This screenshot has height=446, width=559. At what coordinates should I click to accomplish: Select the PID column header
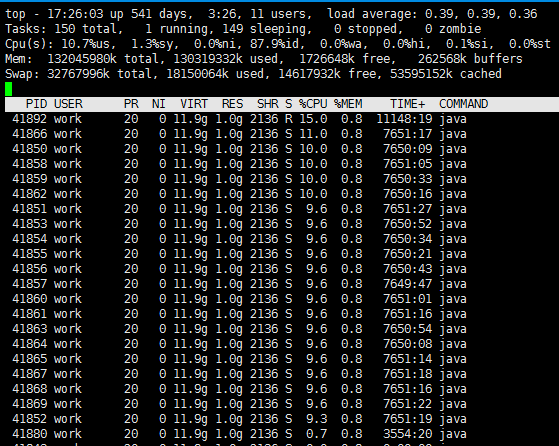coord(36,104)
